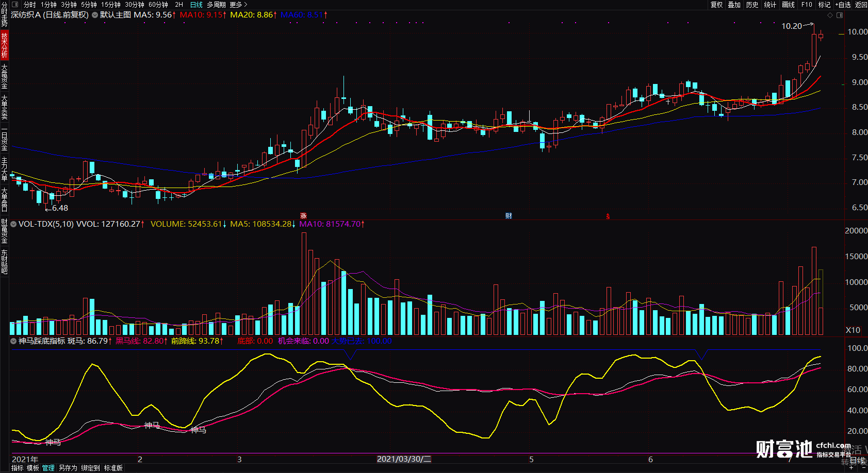Click the VOLUME: 52453.61 value label
Image resolution: width=868 pixels, height=473 pixels.
tap(188, 224)
